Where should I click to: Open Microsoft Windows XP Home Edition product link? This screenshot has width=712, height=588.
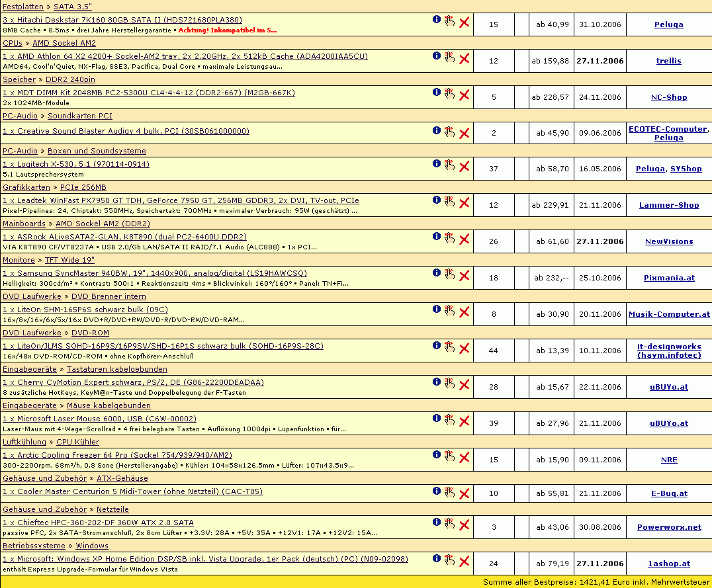(x=205, y=559)
